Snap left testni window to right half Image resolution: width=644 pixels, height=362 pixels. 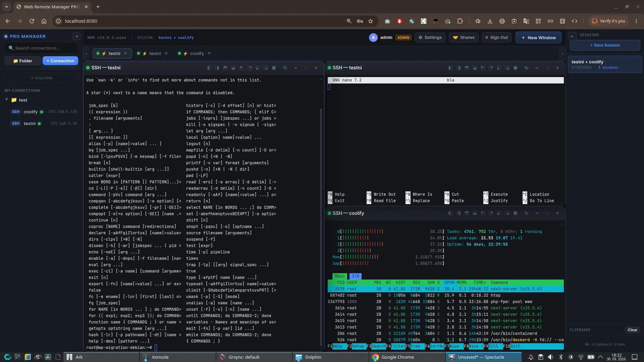pos(217,68)
